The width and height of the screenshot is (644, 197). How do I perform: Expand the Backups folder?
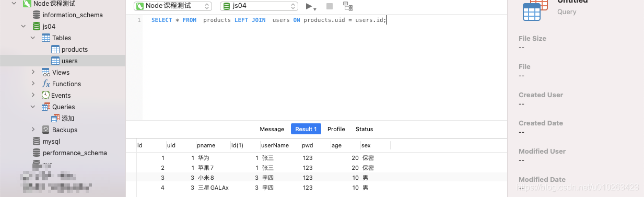33,130
